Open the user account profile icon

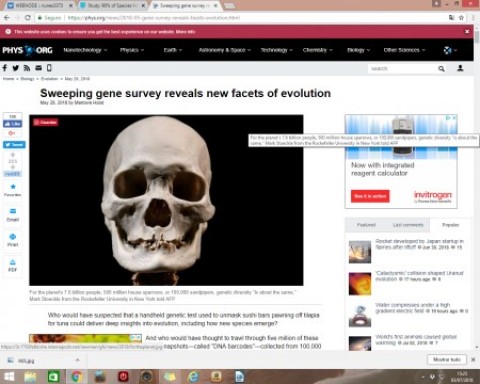coord(460,68)
